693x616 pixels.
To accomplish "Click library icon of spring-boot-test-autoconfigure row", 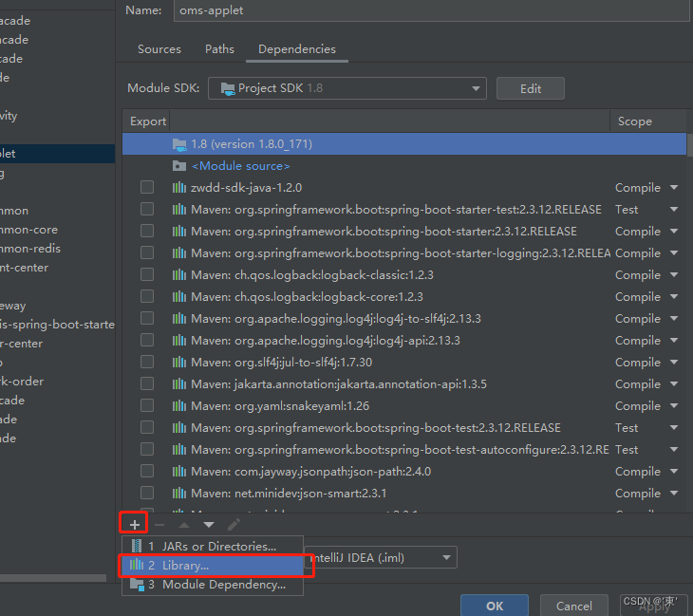I will [x=179, y=449].
